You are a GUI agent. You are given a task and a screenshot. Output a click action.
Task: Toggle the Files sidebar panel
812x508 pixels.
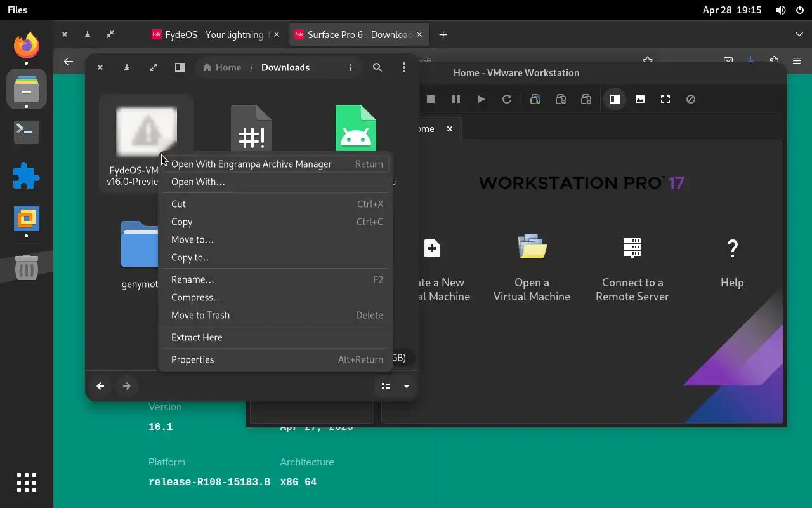pyautogui.click(x=180, y=67)
